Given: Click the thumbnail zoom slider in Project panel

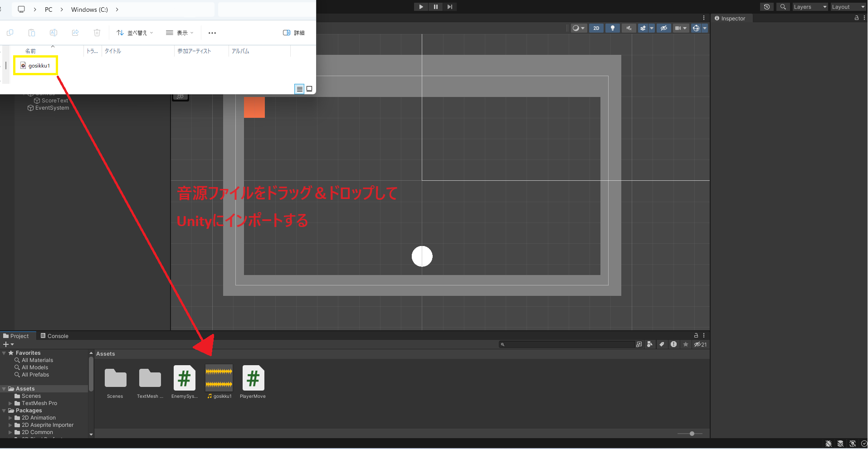Looking at the screenshot, I should click(x=692, y=434).
